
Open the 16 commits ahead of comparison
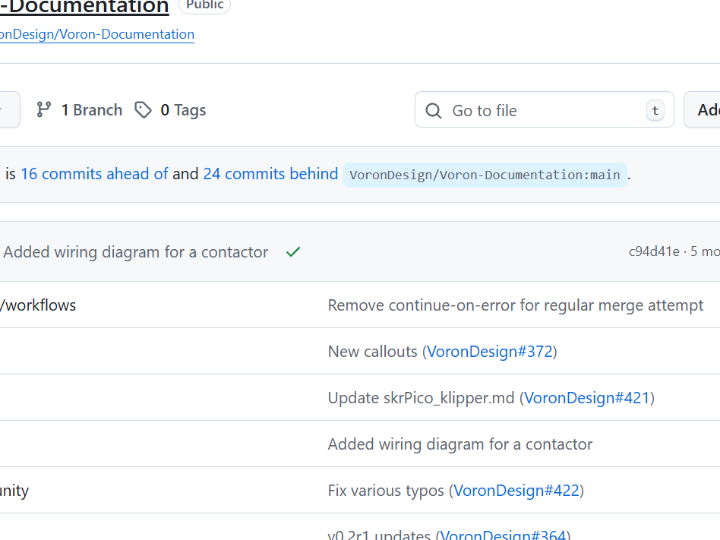94,174
